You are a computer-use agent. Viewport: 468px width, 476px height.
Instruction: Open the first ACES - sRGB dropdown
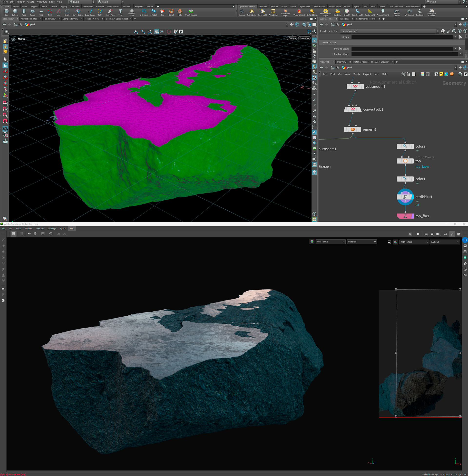(x=330, y=242)
